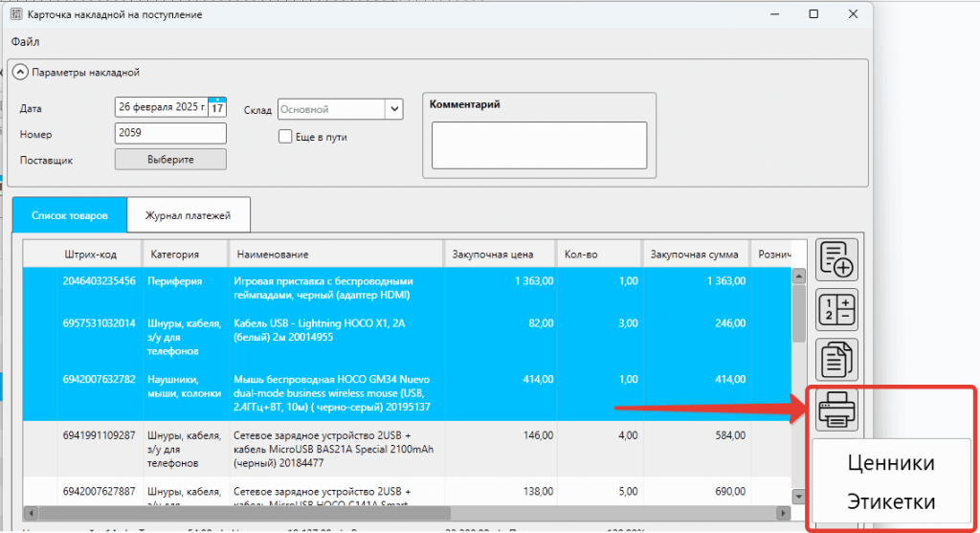980x533 pixels.
Task: Open the Склад dropdown
Action: pyautogui.click(x=393, y=109)
